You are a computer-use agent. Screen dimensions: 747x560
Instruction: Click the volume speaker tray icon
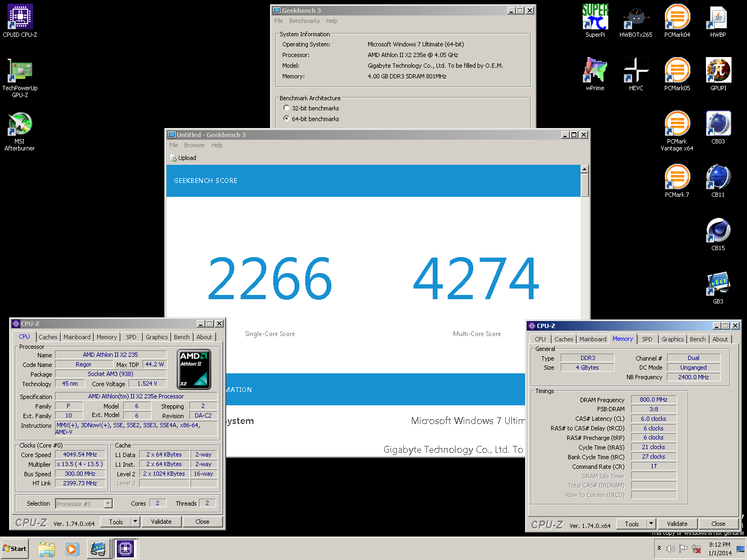coord(671,549)
